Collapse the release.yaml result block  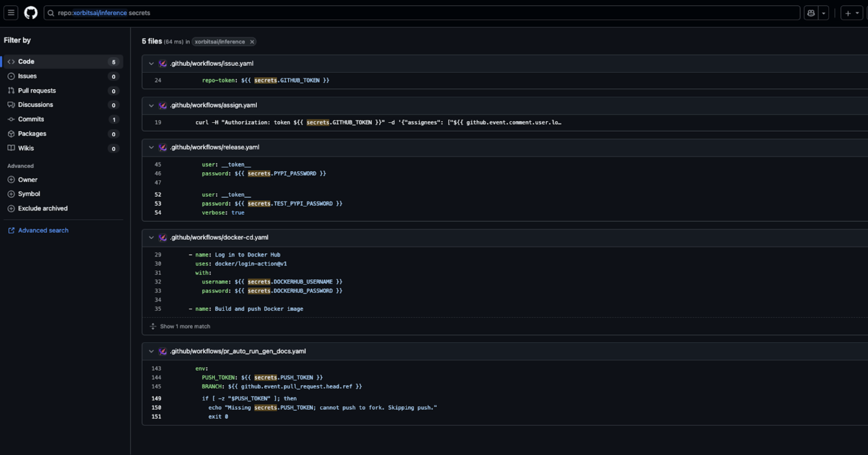[151, 147]
